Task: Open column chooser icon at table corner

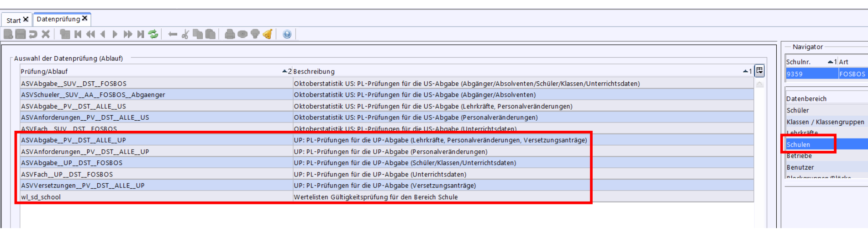Action: click(x=759, y=70)
